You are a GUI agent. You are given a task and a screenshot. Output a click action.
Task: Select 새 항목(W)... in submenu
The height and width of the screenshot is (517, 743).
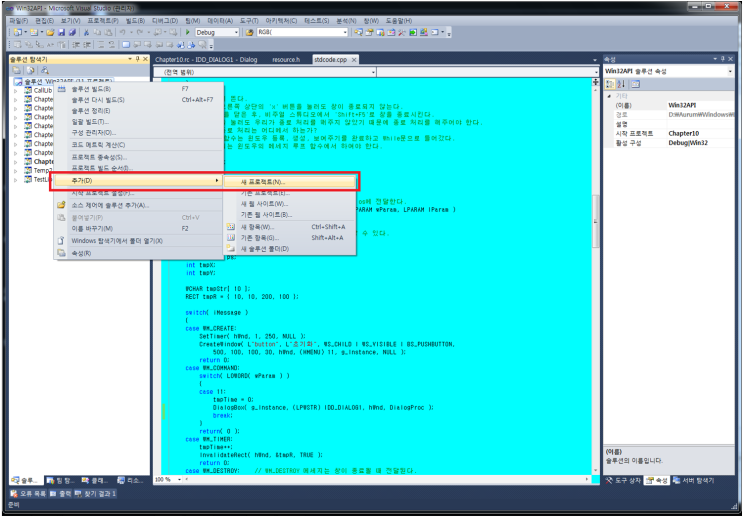pos(289,227)
